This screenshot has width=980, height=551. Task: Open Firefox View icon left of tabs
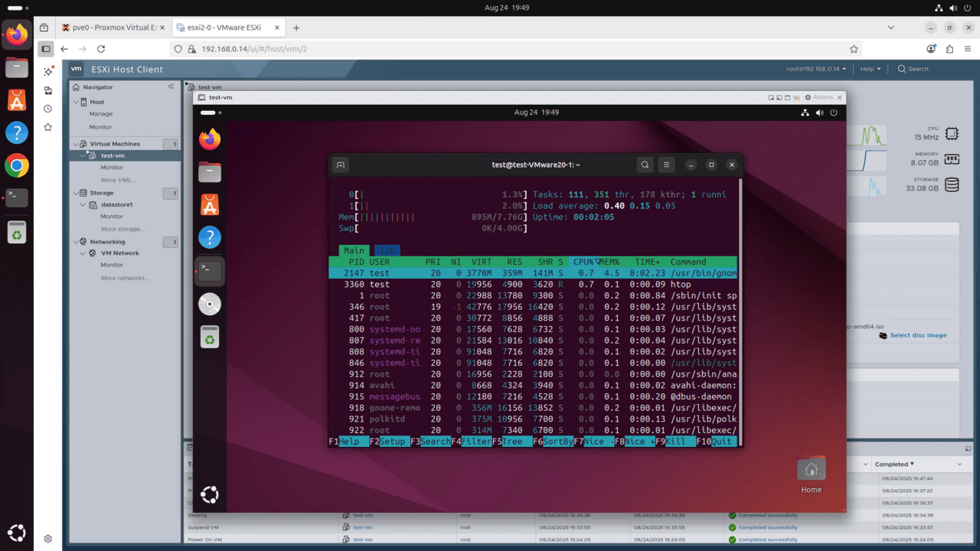tap(45, 28)
